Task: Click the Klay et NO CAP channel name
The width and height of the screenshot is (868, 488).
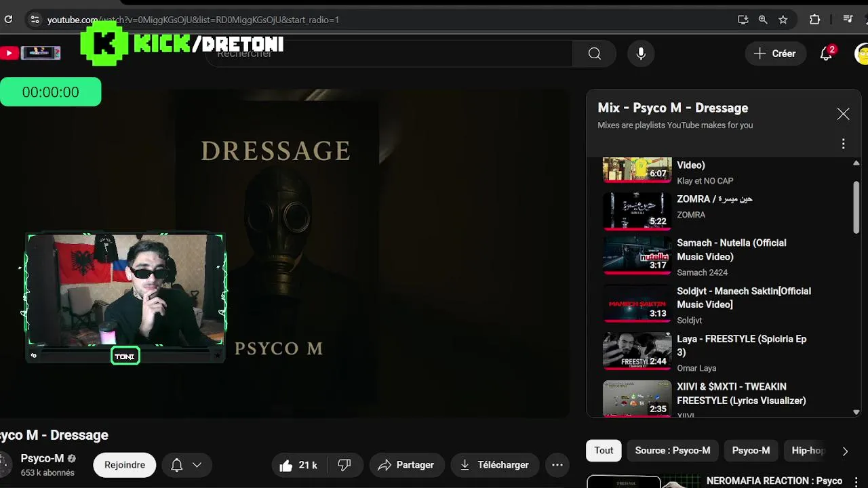Action: [705, 181]
